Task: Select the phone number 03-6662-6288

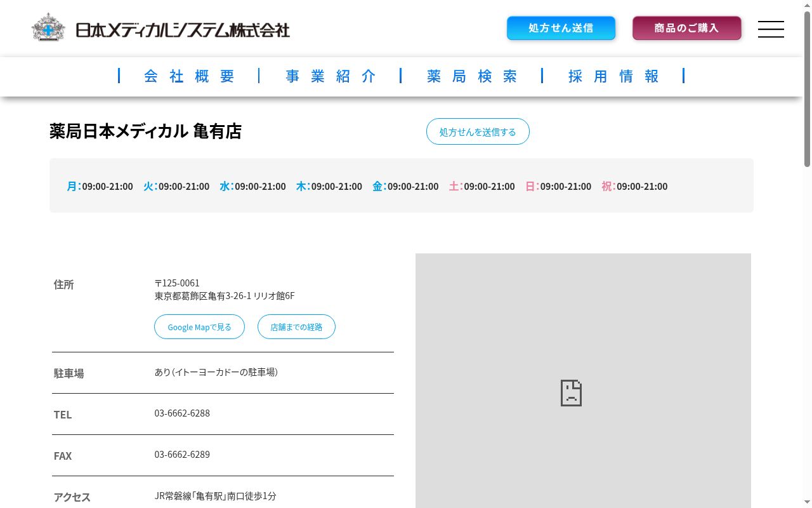Action: (182, 413)
